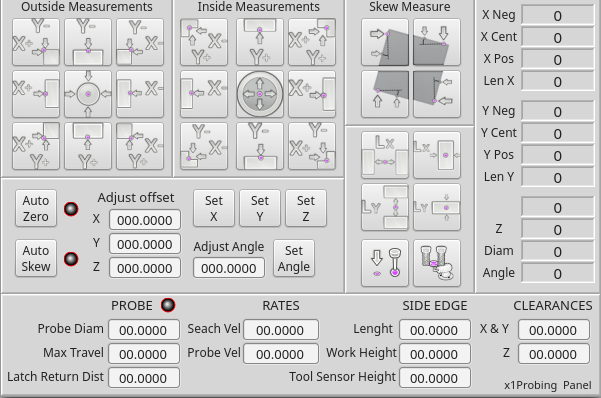Probe outside corner Y- X- icon
The height and width of the screenshot is (398, 601).
[140, 42]
